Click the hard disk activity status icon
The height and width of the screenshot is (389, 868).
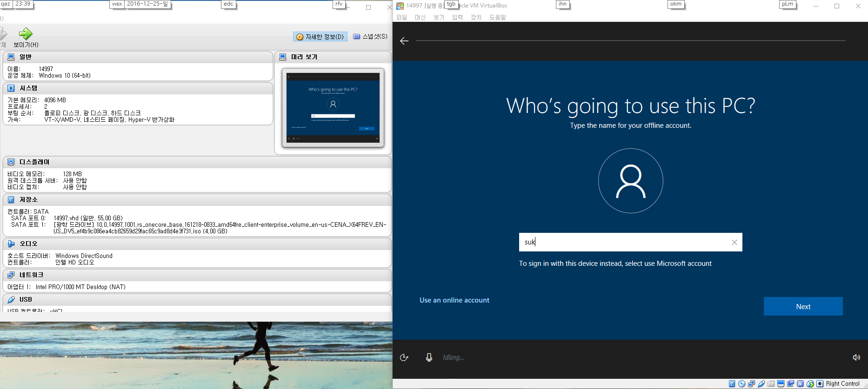732,383
